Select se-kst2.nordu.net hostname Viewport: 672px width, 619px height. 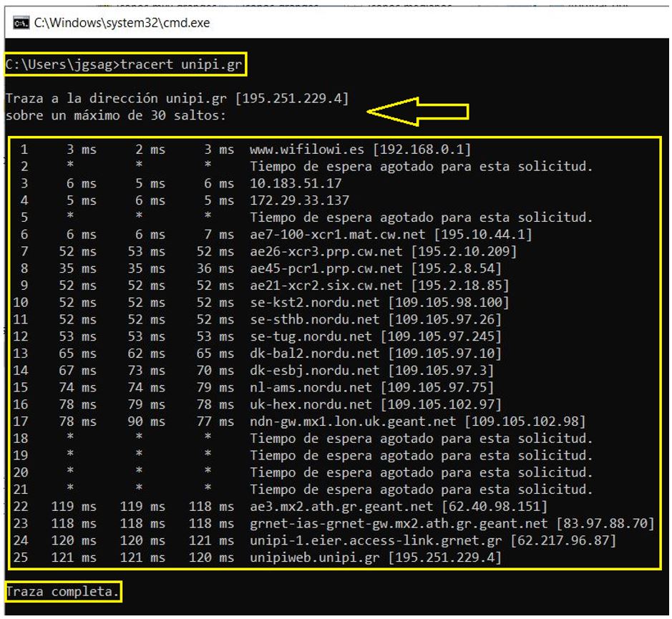coord(315,302)
